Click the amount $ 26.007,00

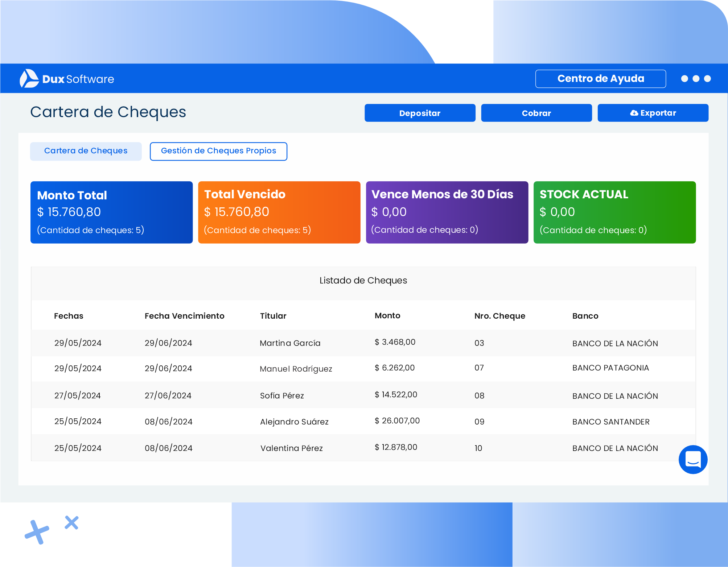pos(397,421)
